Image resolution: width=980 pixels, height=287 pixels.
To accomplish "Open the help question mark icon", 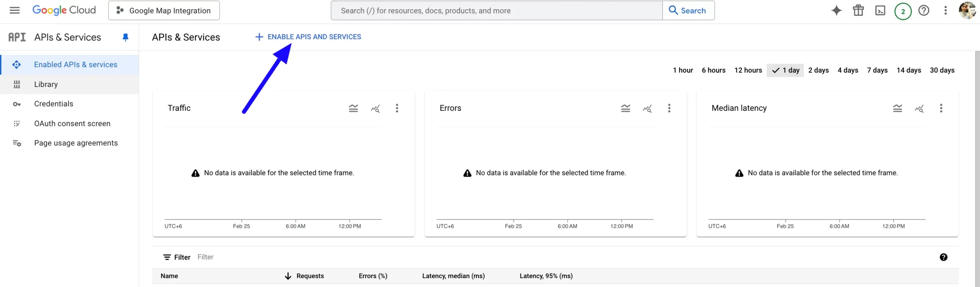I will coord(924,10).
